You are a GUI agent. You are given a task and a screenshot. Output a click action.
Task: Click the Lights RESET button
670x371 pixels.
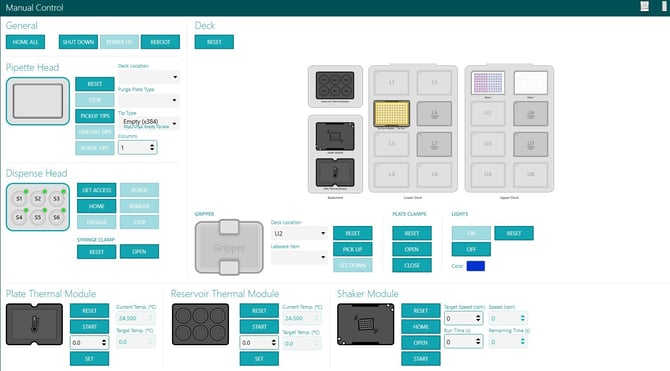tap(514, 233)
